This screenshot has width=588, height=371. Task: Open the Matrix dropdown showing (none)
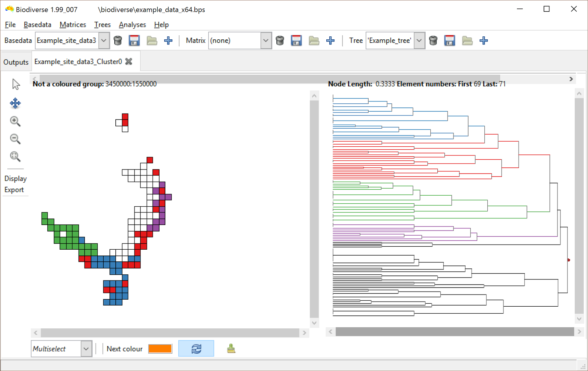265,40
